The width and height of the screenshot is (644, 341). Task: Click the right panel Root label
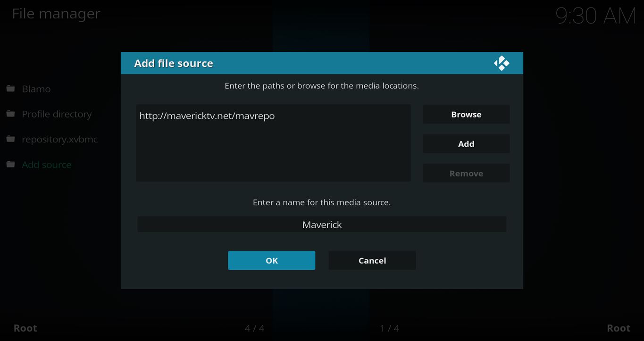[618, 328]
